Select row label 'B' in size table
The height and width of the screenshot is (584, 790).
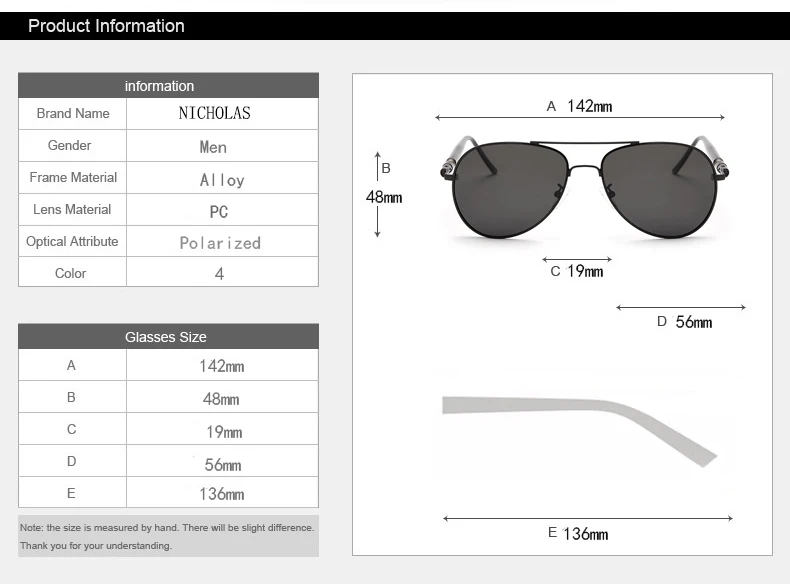[71, 397]
